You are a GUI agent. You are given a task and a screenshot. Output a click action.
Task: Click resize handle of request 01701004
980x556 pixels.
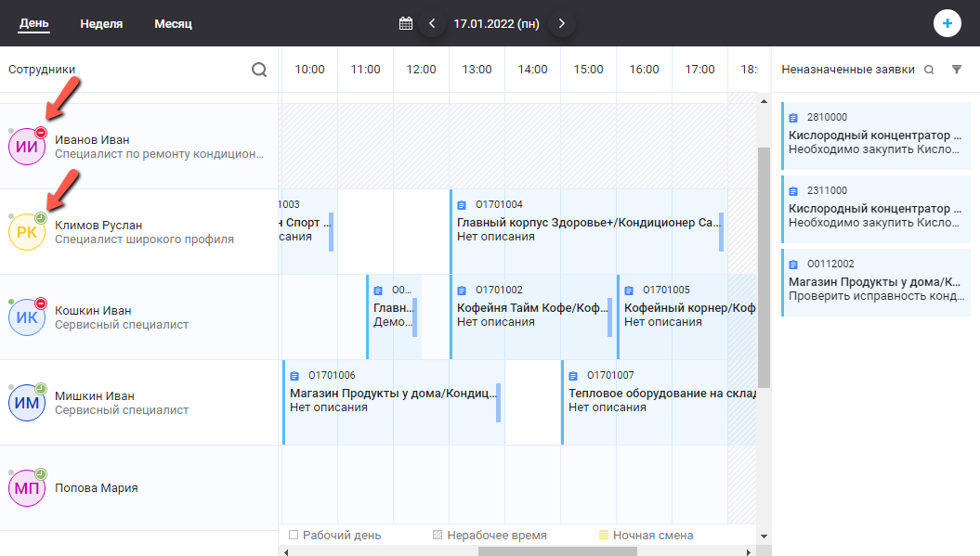click(x=721, y=232)
